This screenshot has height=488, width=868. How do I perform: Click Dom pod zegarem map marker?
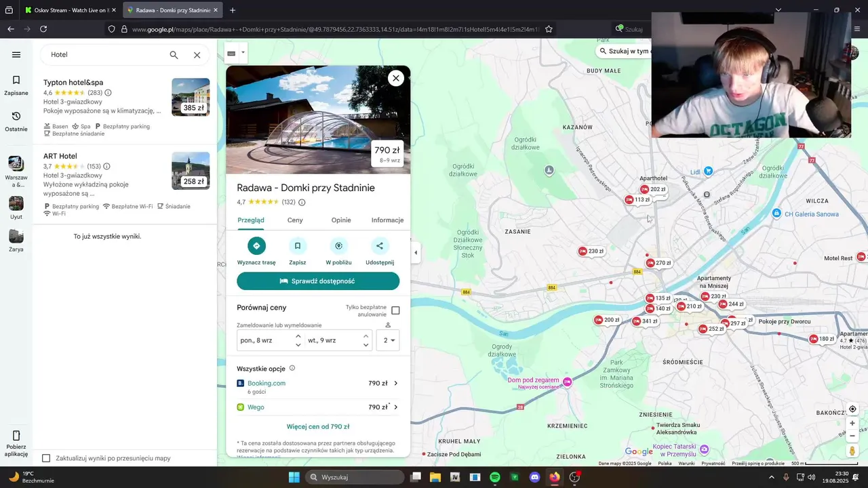point(568,383)
